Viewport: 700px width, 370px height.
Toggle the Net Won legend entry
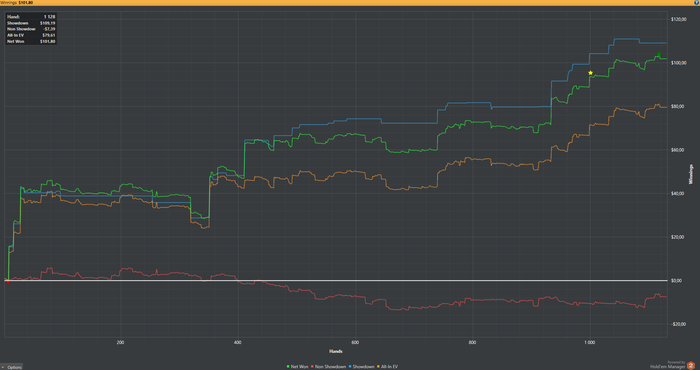pos(297,367)
